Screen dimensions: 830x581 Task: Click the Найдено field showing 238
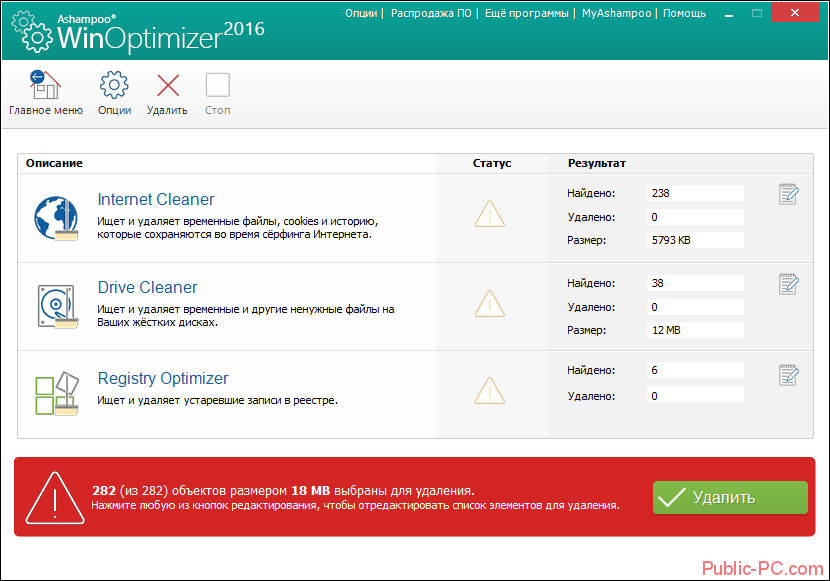695,193
